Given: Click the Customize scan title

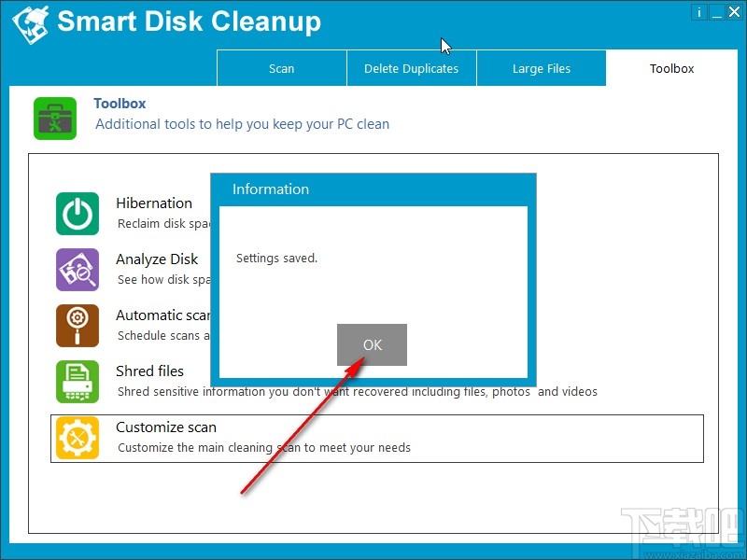Looking at the screenshot, I should 166,427.
